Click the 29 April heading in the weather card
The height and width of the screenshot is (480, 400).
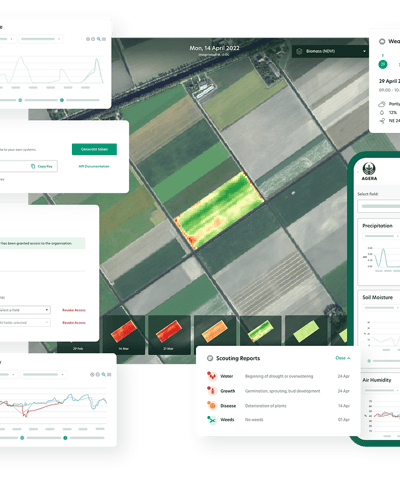(x=389, y=81)
